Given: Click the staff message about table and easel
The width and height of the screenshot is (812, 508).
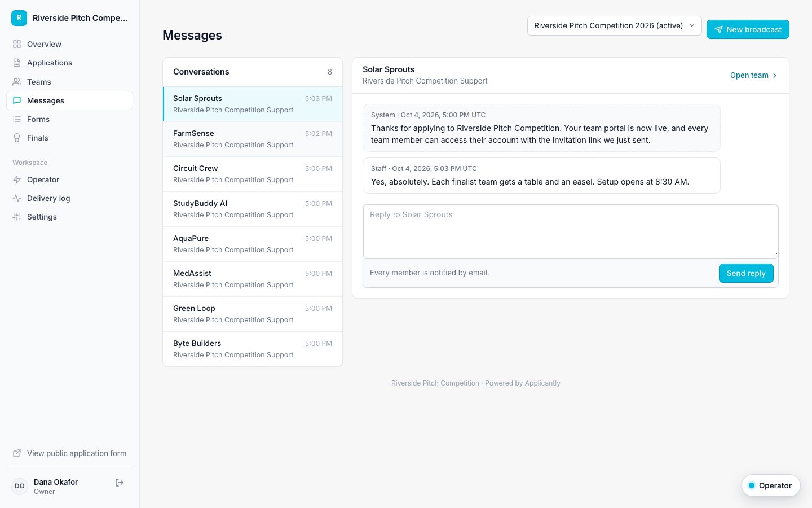Looking at the screenshot, I should pos(541,176).
